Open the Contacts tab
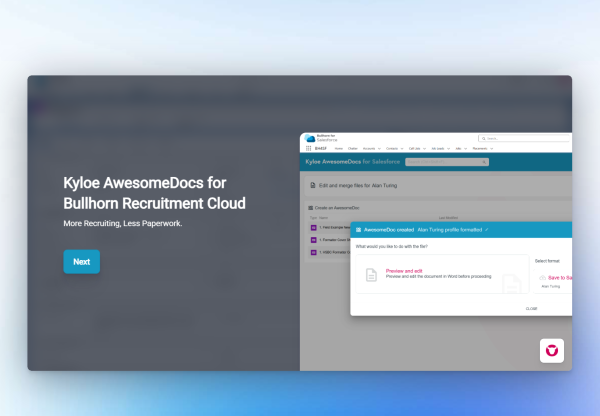The width and height of the screenshot is (600, 416). pos(392,148)
